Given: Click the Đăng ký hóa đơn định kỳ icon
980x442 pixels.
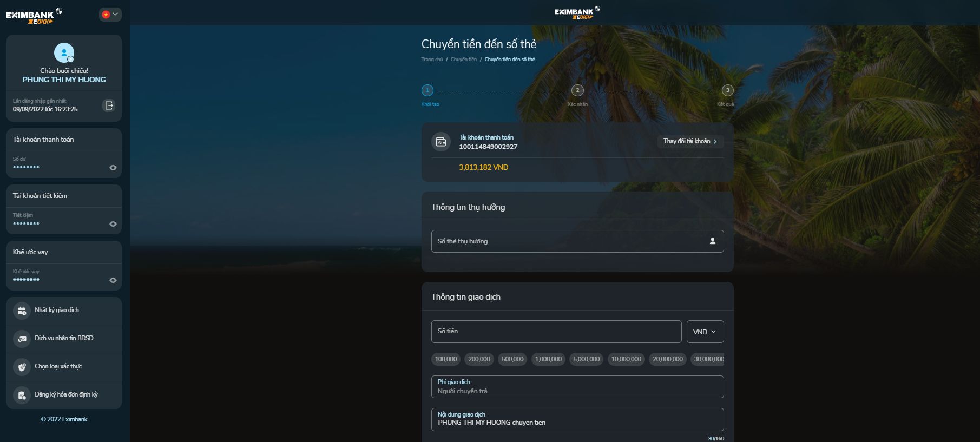Looking at the screenshot, I should [x=22, y=395].
